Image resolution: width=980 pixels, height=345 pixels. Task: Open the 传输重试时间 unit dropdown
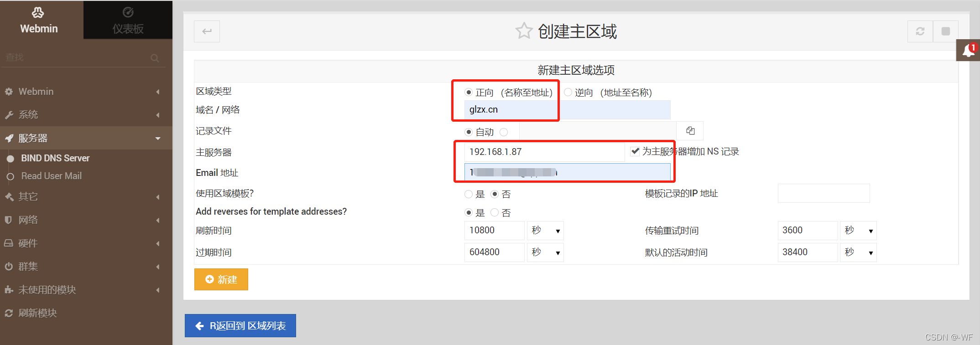pyautogui.click(x=858, y=231)
